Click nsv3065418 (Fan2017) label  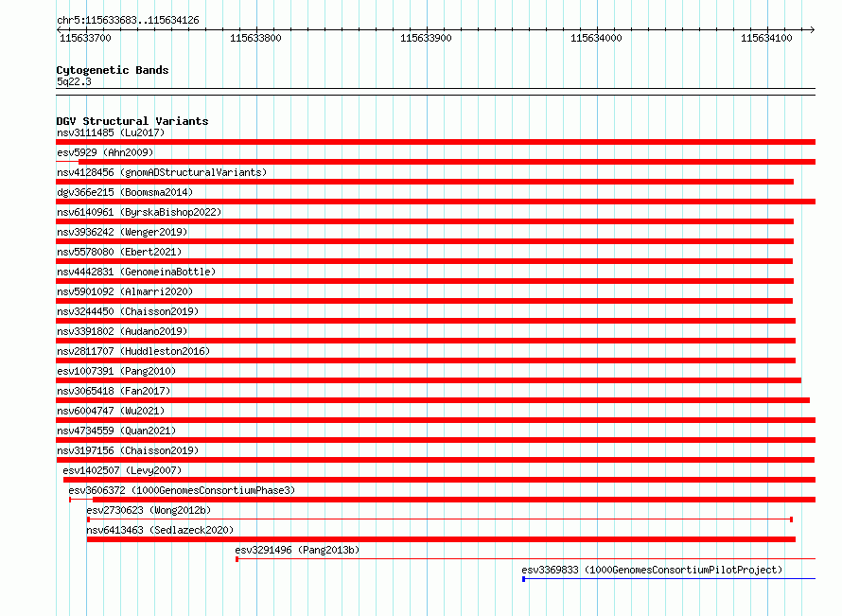point(114,391)
